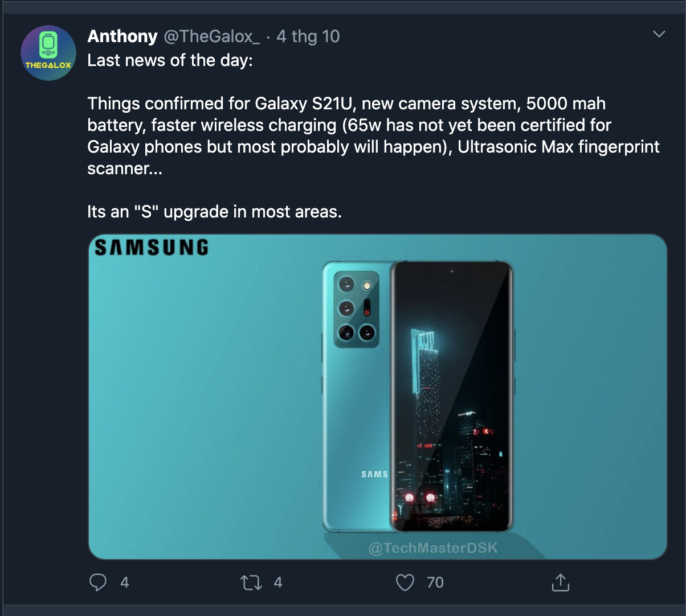Click the "Ultrasonic Max fingerprint" tweet text
686x616 pixels.
coord(558,147)
